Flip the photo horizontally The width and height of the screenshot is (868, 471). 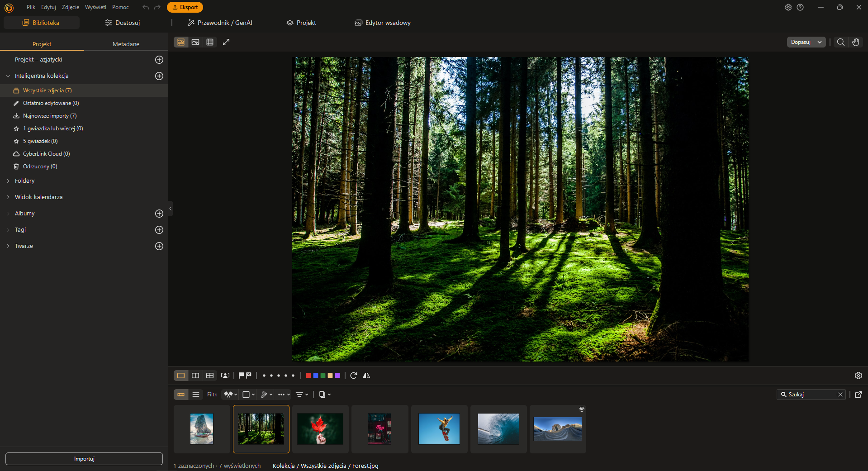point(366,376)
